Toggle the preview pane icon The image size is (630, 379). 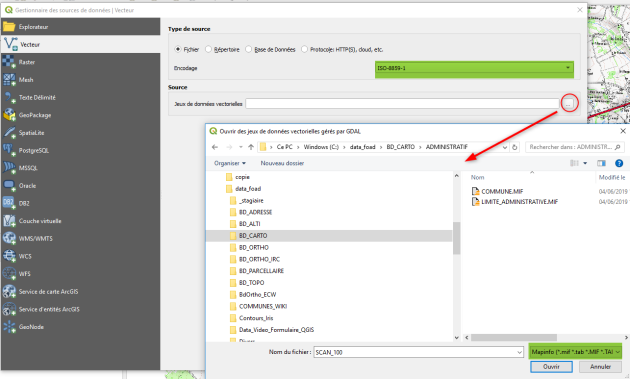601,163
